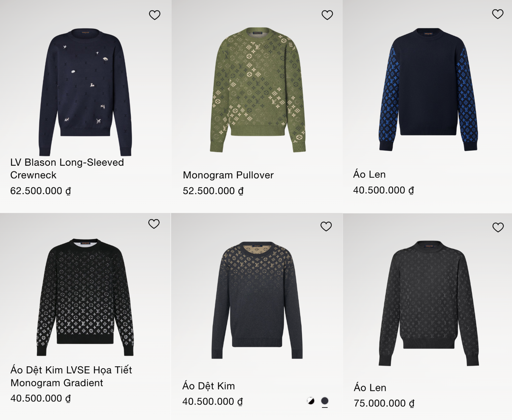Wishlist the LVSE Monogram Gradient knit
The width and height of the screenshot is (512, 420).
tap(154, 224)
